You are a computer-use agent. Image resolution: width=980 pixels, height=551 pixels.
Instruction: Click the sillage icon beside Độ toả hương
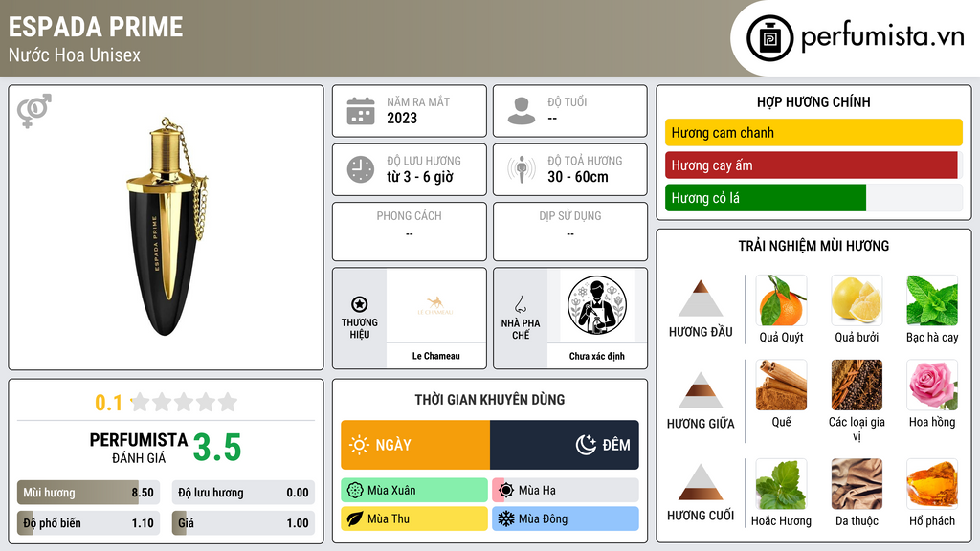(x=522, y=169)
